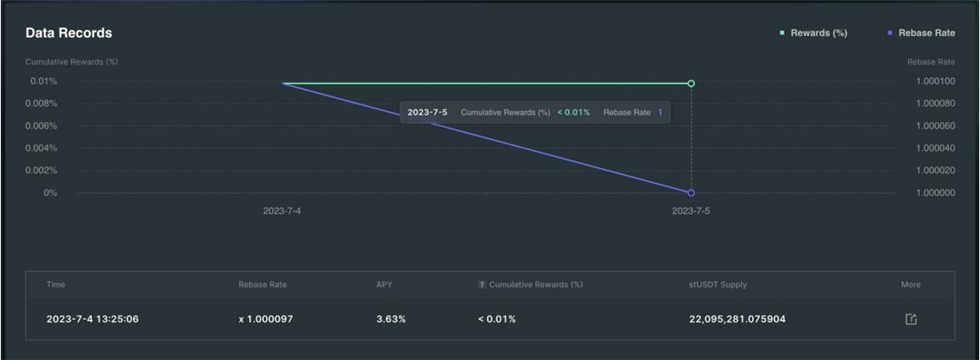980x360 pixels.
Task: Click the x 1.000097 rebase rate value
Action: click(265, 319)
